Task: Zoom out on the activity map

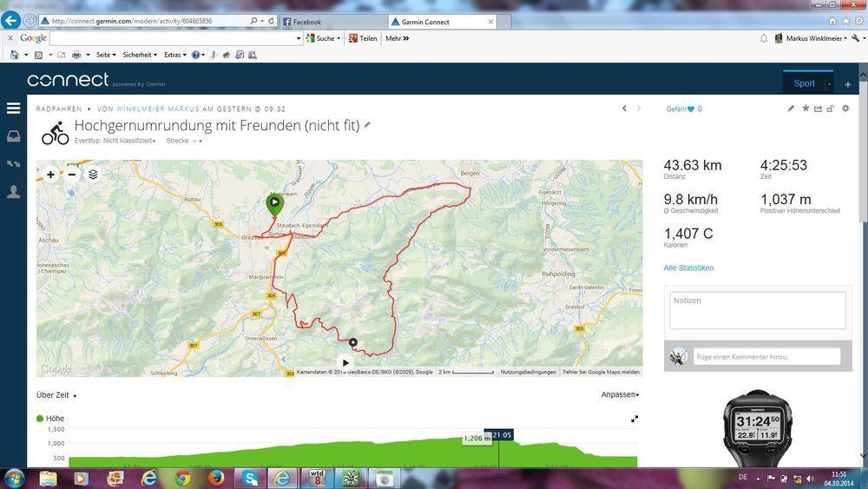Action: pos(71,175)
